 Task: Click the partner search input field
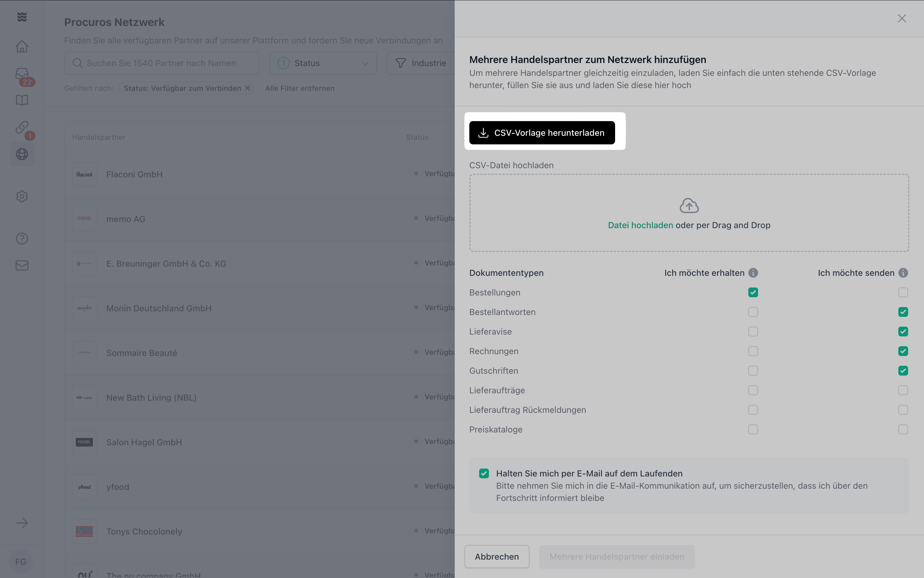click(162, 63)
